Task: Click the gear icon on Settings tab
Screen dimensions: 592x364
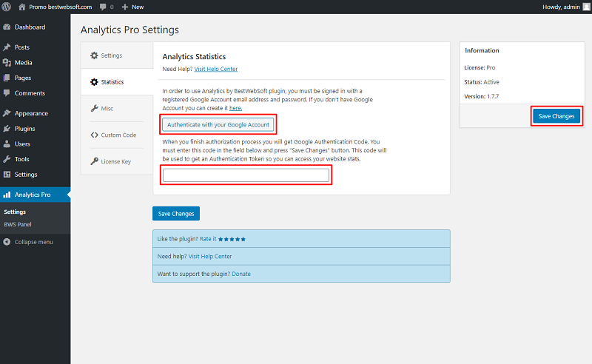Action: pyautogui.click(x=94, y=55)
